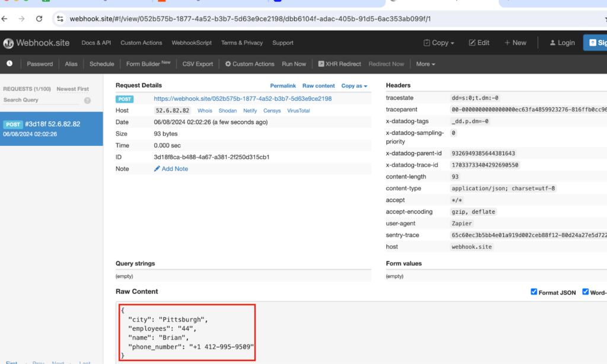Open the Terms & Privacy page
The width and height of the screenshot is (607, 364).
click(x=242, y=42)
